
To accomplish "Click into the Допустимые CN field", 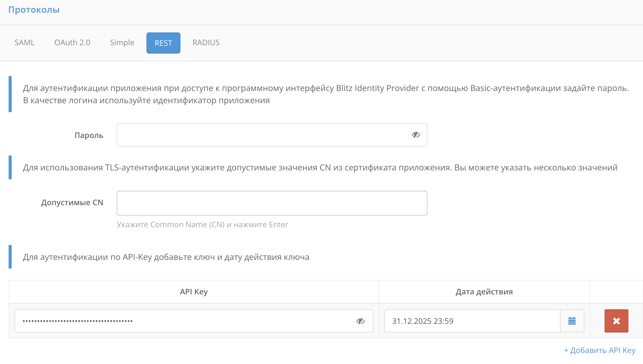I will (x=271, y=203).
